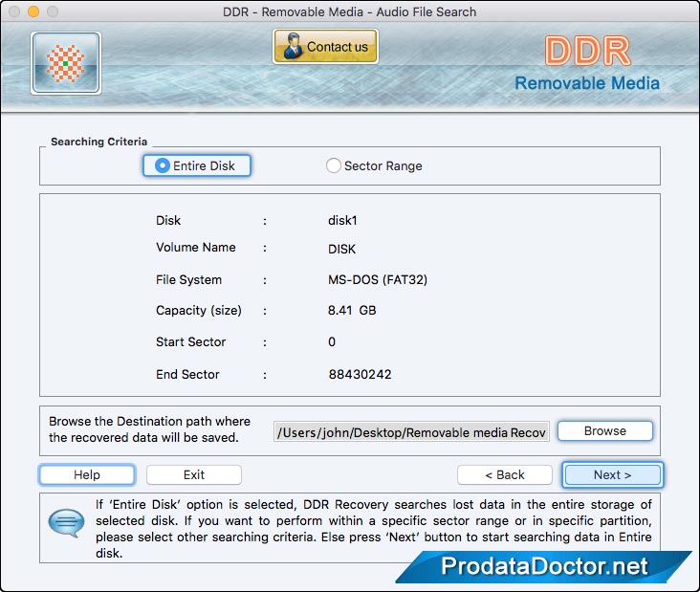The image size is (700, 592).
Task: Click the Contact us button
Action: click(325, 47)
